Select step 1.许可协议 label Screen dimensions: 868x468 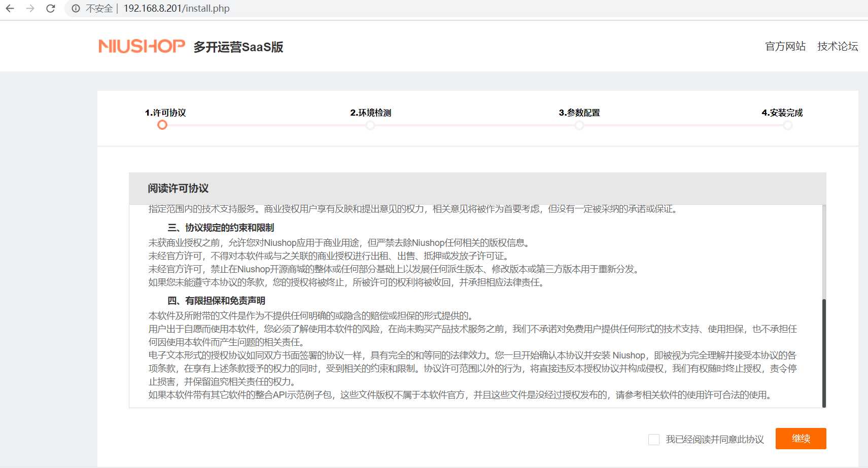(x=165, y=113)
